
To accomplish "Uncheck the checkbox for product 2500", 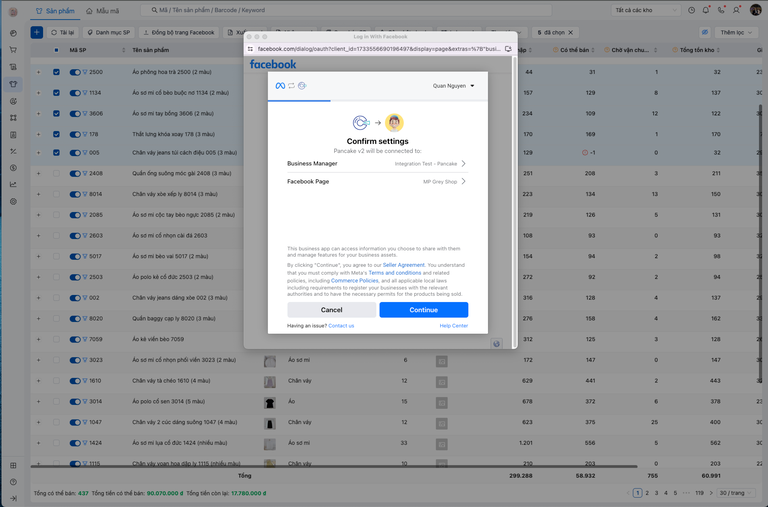I will coord(56,72).
